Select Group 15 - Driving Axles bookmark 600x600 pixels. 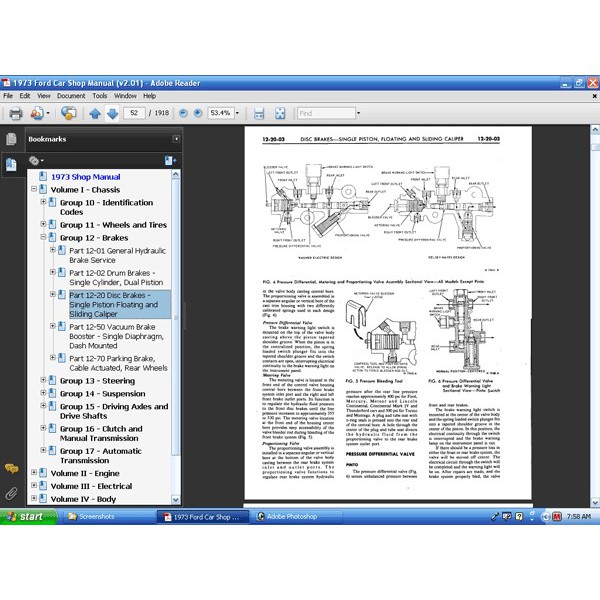click(x=114, y=411)
